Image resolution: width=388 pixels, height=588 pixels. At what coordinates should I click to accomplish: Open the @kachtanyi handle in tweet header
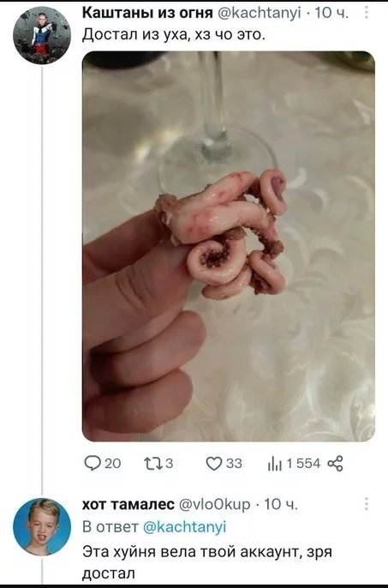coord(259,14)
